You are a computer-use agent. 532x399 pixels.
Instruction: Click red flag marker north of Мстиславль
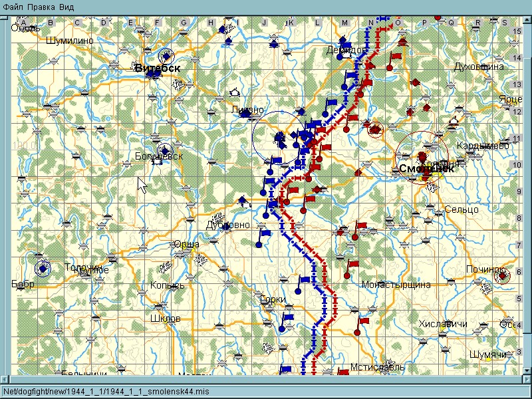click(x=363, y=322)
